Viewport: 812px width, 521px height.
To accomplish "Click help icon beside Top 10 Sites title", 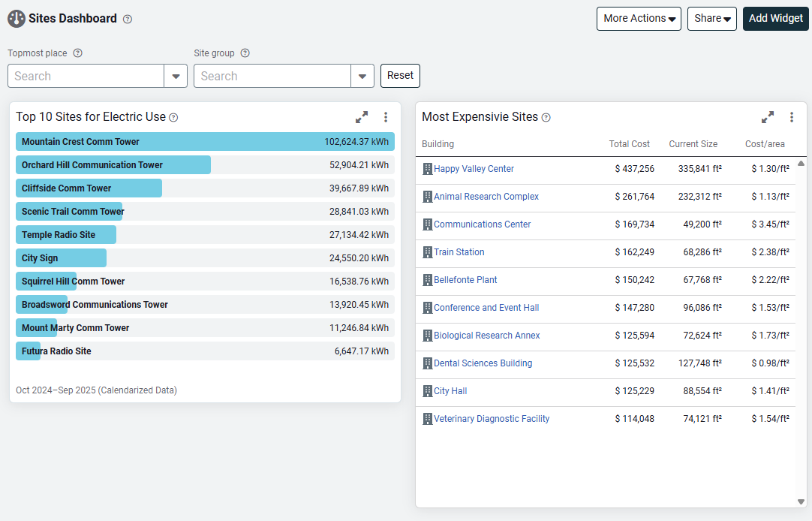I will 173,118.
